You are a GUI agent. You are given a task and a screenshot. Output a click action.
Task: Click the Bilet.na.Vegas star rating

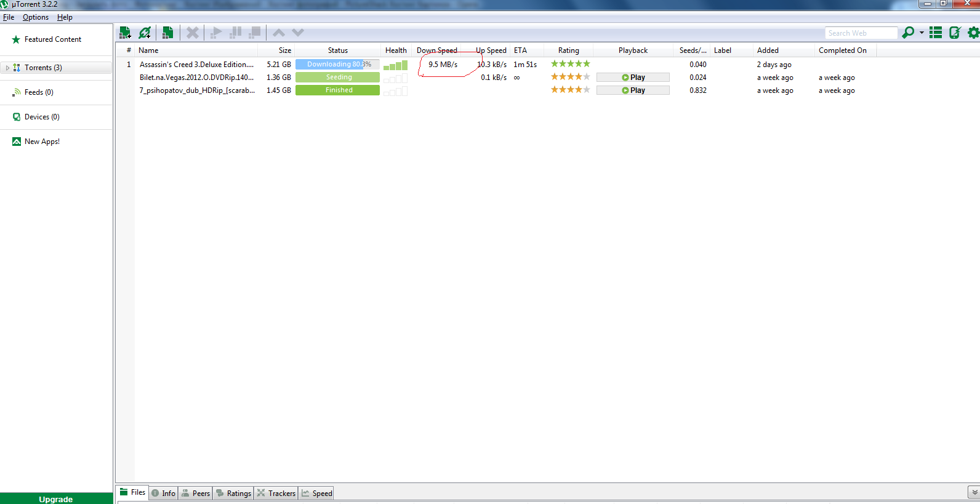click(x=571, y=76)
